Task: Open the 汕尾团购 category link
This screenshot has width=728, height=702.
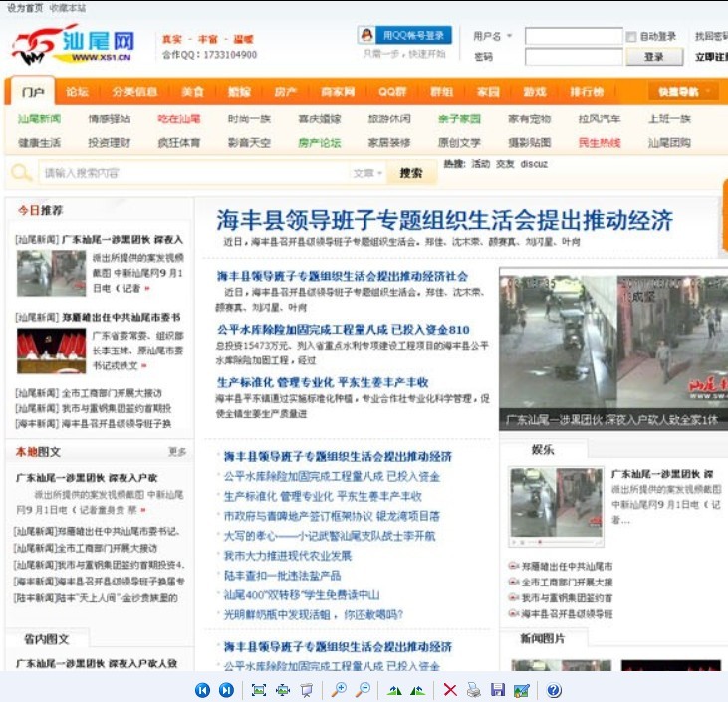Action: (x=669, y=143)
